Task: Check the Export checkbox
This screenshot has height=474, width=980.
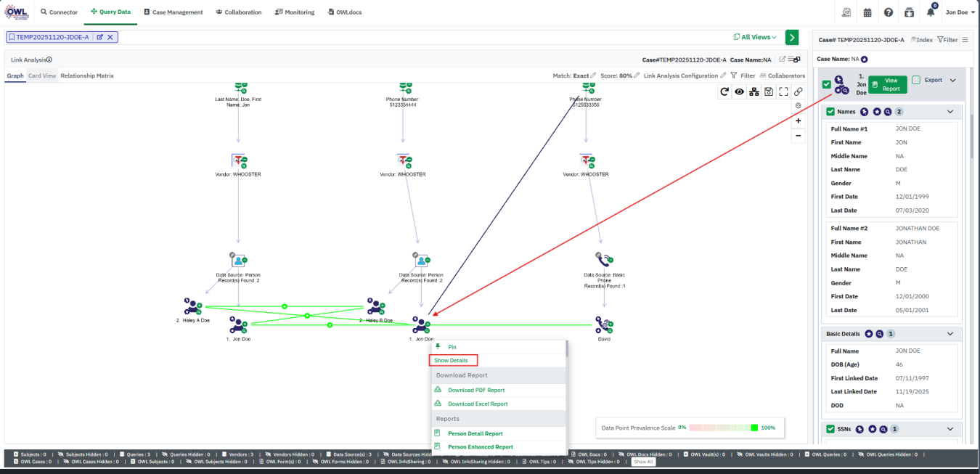Action: pyautogui.click(x=916, y=80)
